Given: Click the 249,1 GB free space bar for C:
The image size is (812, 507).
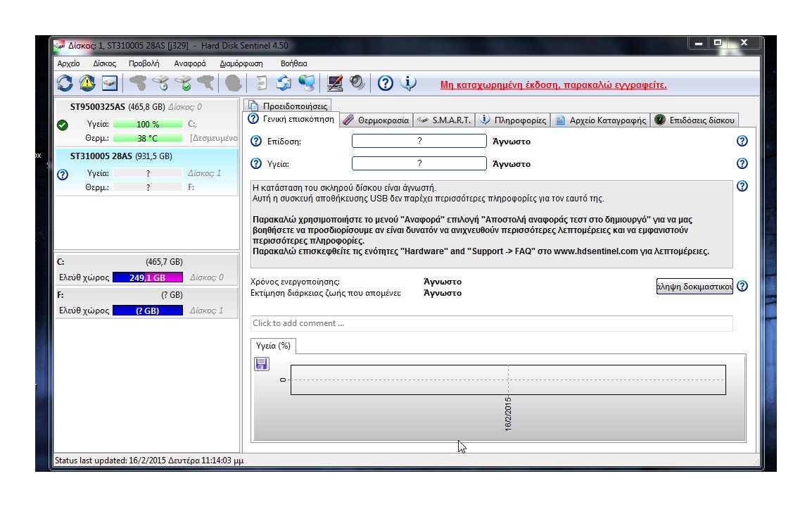Looking at the screenshot, I should coord(148,277).
